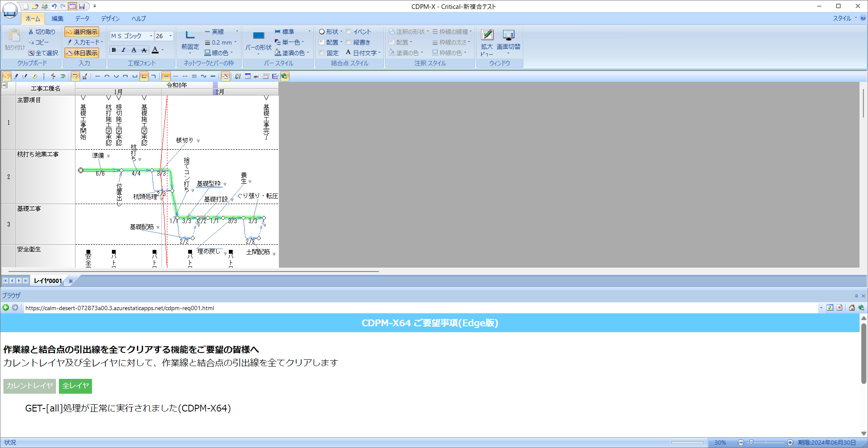The image size is (868, 448).
Task: Switch to the データ ribbon tab
Action: click(83, 18)
